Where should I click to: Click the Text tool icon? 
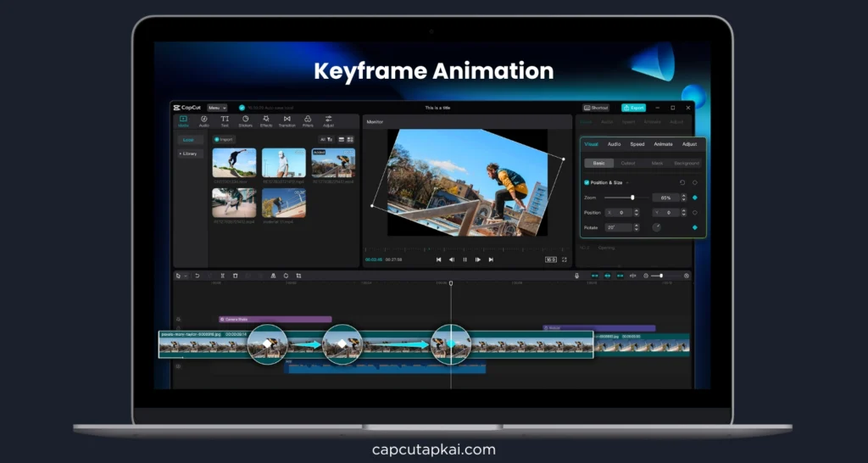tap(225, 120)
